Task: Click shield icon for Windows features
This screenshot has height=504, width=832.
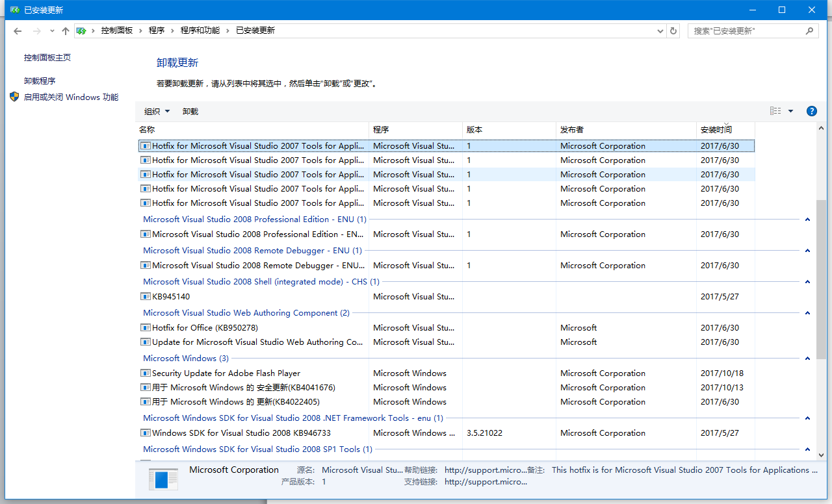Action: (14, 97)
